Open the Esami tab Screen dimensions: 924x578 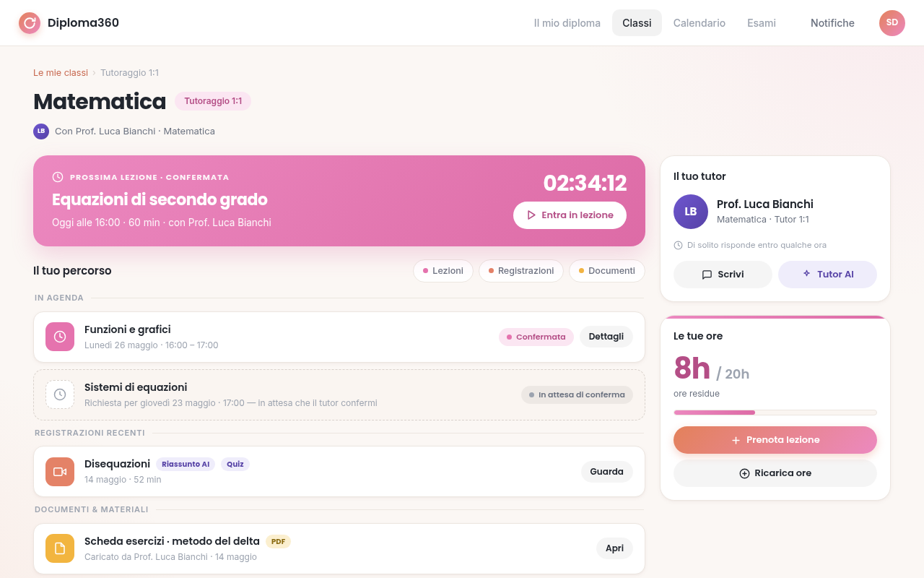(762, 23)
